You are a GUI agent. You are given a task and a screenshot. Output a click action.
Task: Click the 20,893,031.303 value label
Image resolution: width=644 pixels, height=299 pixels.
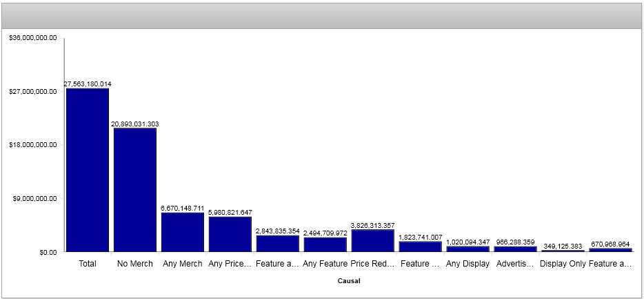(x=135, y=124)
